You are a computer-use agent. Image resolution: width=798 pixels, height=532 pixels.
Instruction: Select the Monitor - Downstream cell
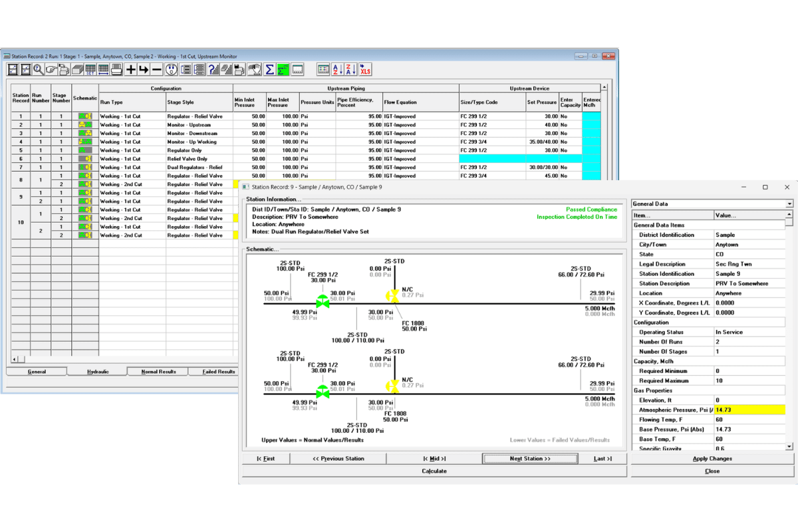tap(199, 133)
